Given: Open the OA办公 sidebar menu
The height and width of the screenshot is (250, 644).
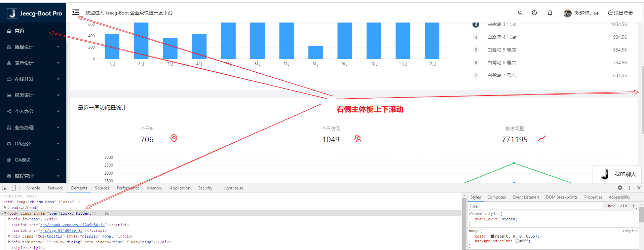Looking at the screenshot, I should [x=33, y=144].
